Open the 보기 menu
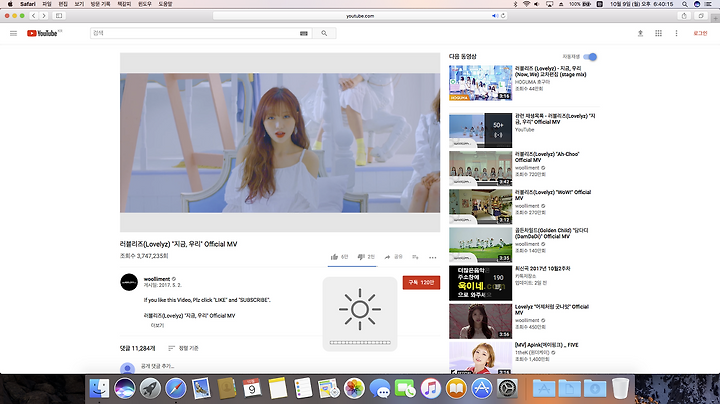 click(x=79, y=4)
